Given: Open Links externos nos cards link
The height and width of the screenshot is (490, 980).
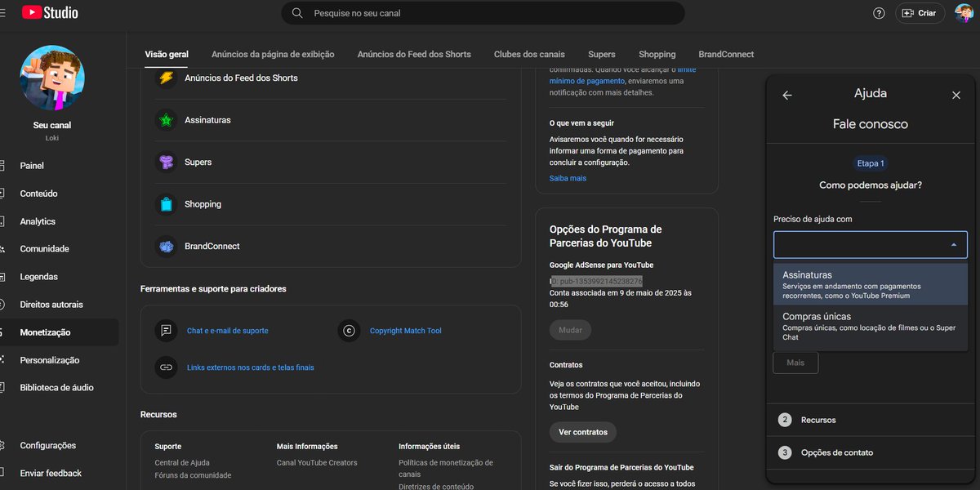Looking at the screenshot, I should [250, 367].
